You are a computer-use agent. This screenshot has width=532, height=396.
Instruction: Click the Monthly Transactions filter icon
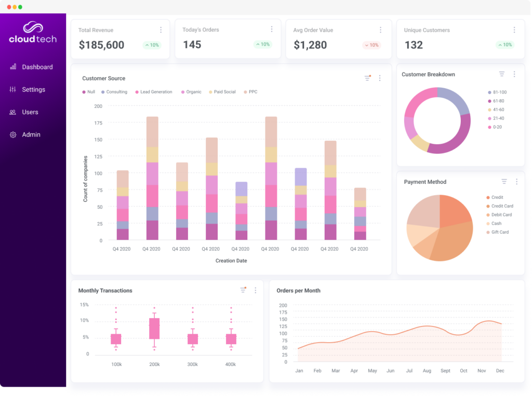243,290
